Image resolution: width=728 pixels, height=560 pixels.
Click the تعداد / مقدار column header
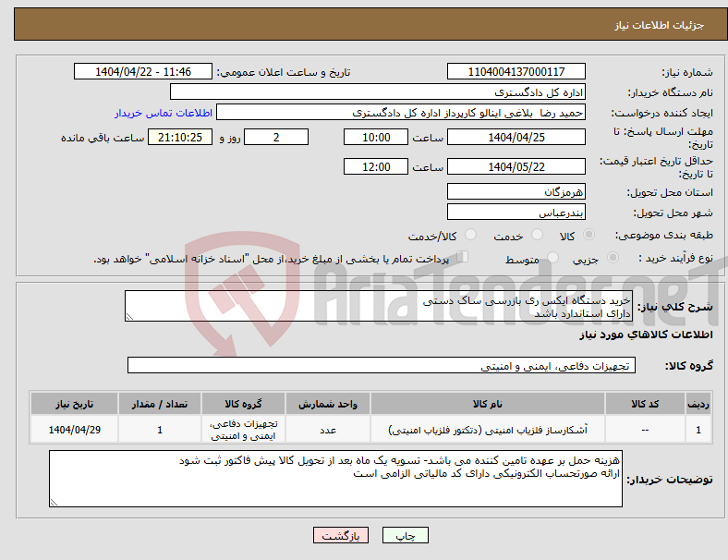pyautogui.click(x=160, y=404)
